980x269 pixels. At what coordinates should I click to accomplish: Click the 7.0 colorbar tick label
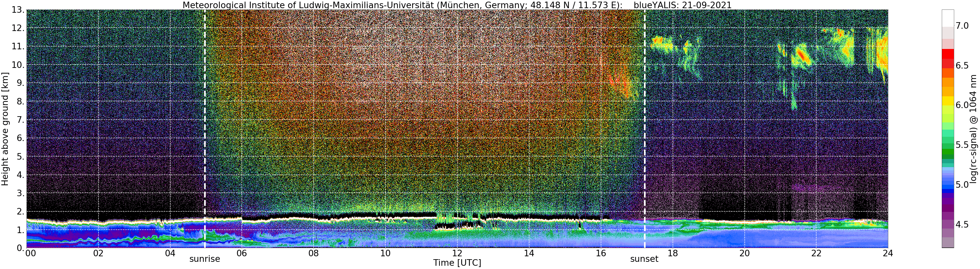tap(962, 26)
